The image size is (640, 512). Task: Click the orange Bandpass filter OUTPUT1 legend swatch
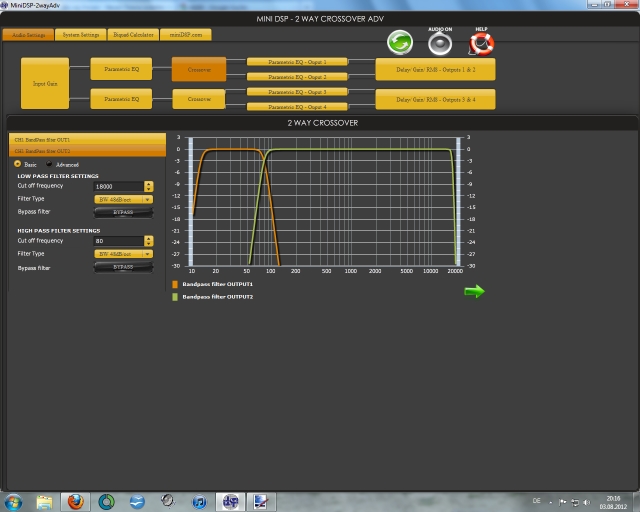tap(175, 284)
